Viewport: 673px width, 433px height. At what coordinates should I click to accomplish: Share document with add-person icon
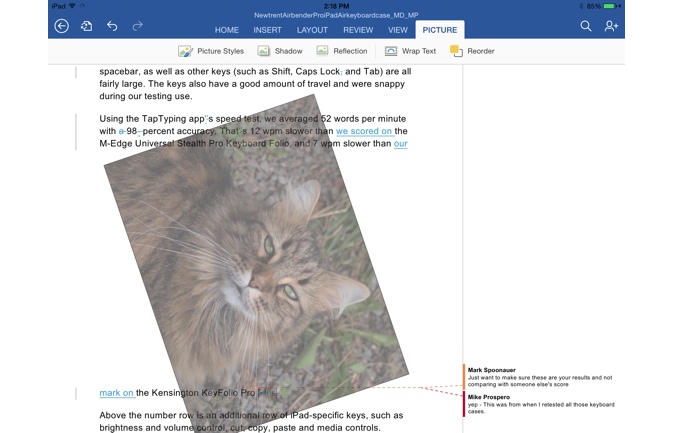611,26
